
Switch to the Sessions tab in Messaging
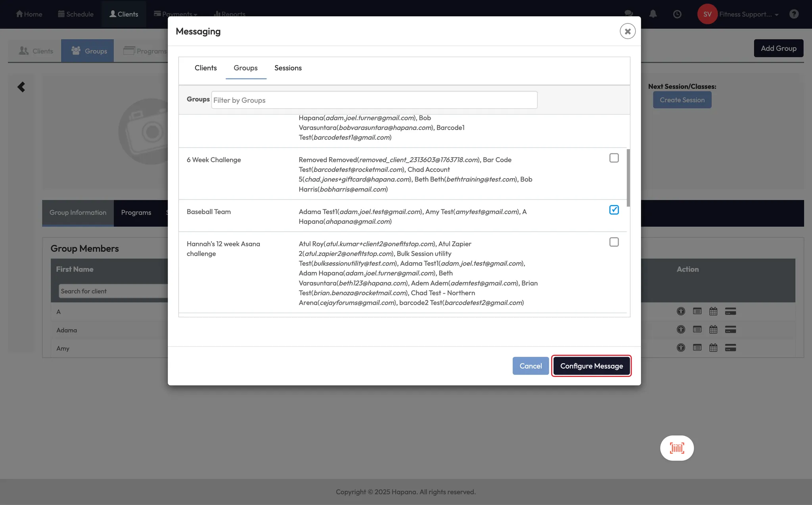[x=288, y=68]
